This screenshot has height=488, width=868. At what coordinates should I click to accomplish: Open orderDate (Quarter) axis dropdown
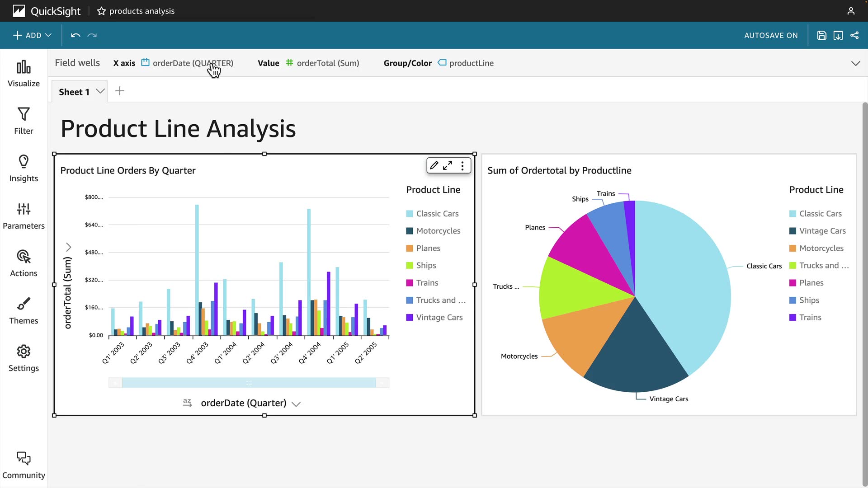point(296,404)
